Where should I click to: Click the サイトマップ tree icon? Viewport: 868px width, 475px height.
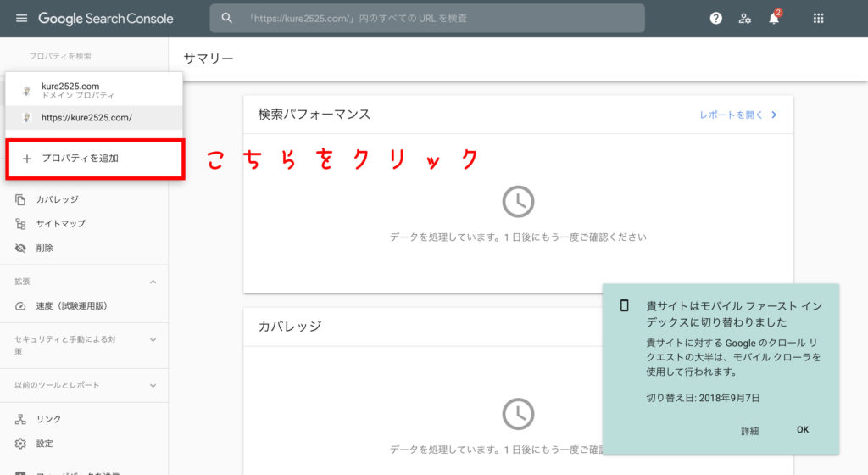pyautogui.click(x=20, y=224)
